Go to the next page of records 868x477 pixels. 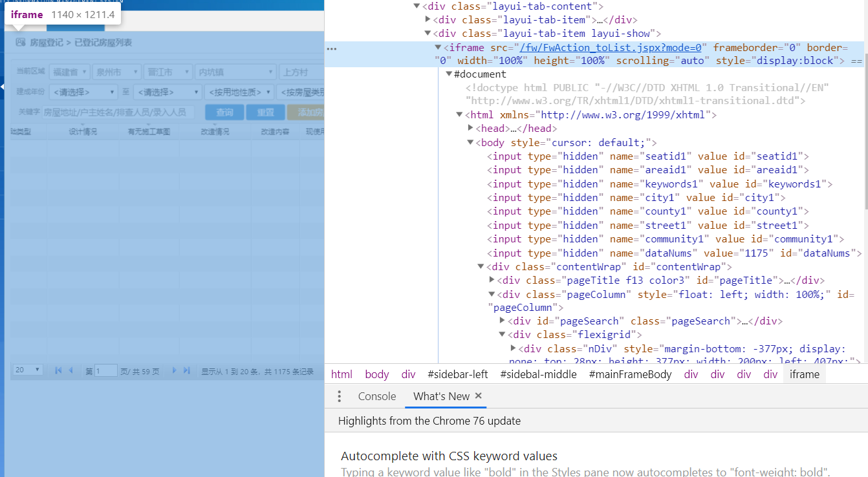(174, 370)
